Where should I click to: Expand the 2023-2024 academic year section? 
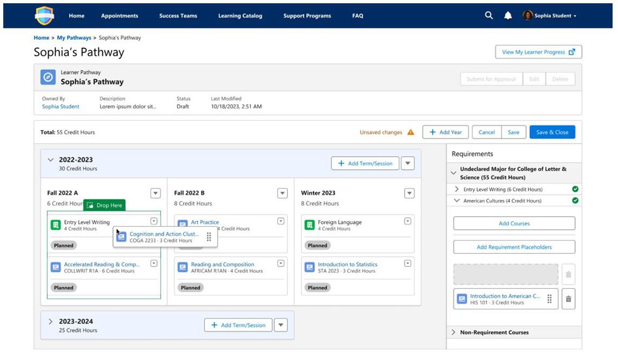click(50, 321)
